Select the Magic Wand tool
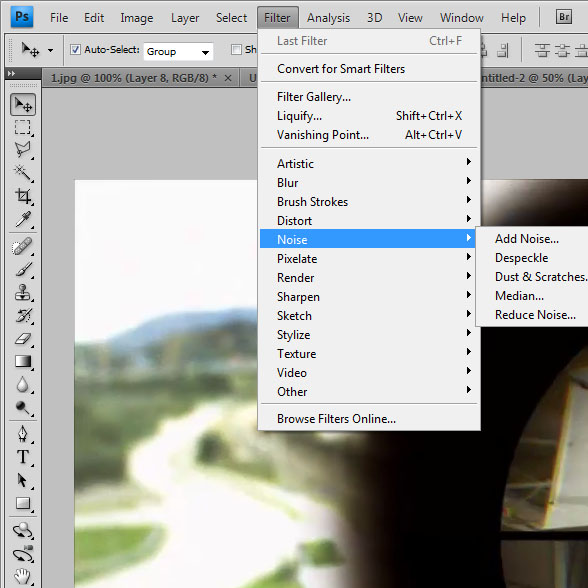Viewport: 588px width, 588px height. (22, 173)
